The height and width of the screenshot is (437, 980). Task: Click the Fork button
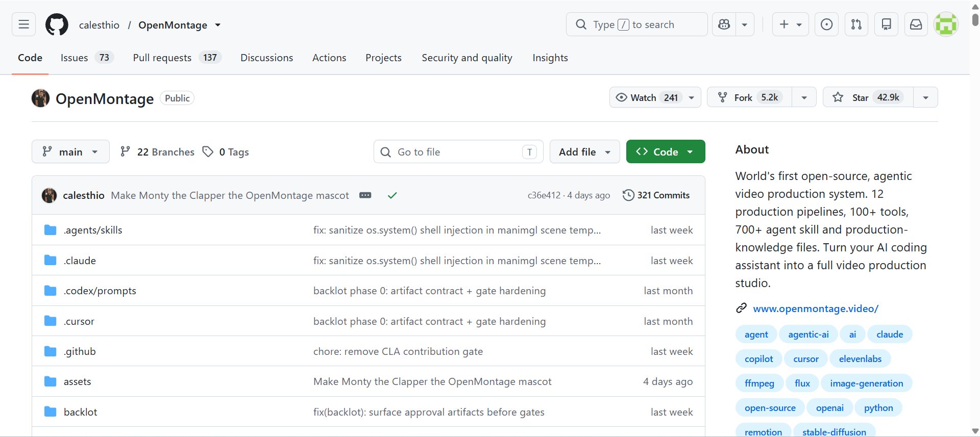(749, 97)
